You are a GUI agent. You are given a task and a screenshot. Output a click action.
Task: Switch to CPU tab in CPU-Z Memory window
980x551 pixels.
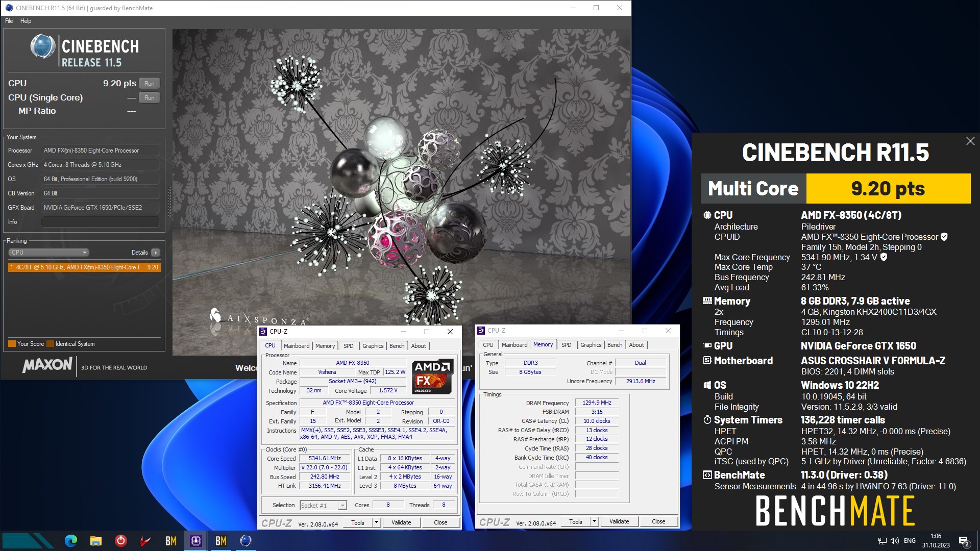(488, 345)
